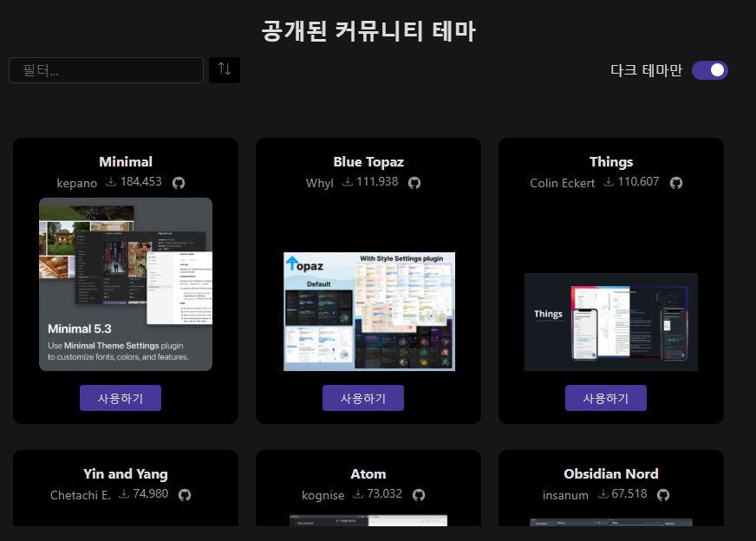Open the Things theme preview thumbnail
This screenshot has width=756, height=541.
[611, 323]
